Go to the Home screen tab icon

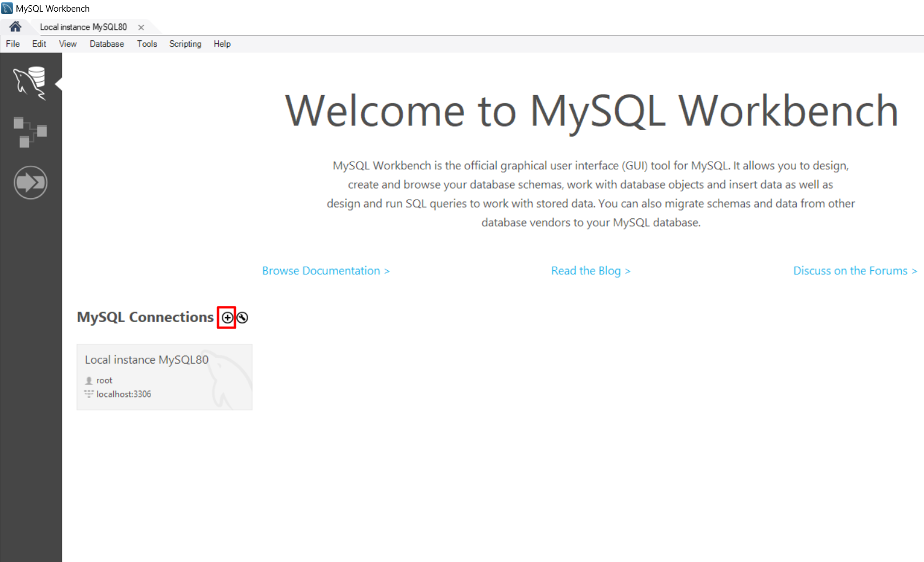15,27
